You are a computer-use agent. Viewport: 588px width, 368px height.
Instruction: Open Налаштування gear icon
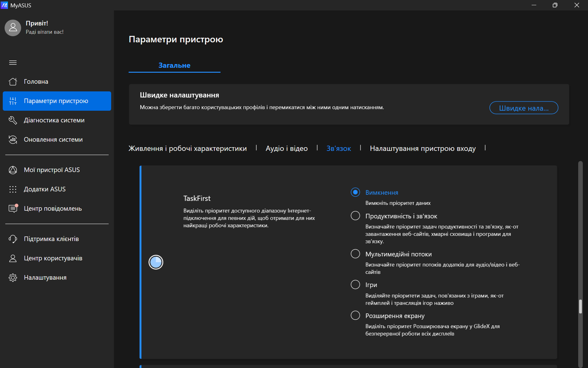point(13,278)
